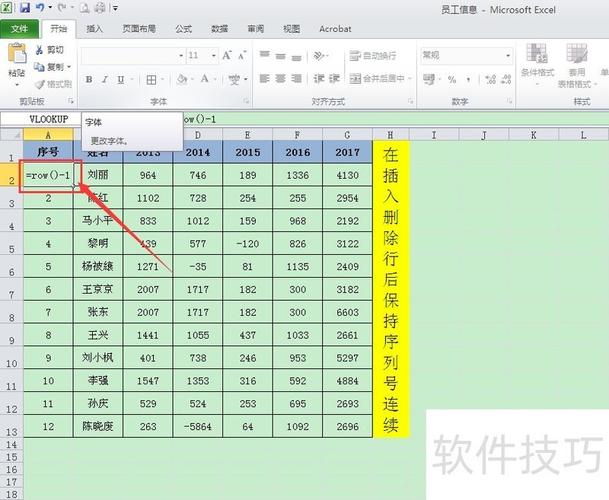Open the Number group dialog launcher
This screenshot has width=609, height=500.
[510, 101]
